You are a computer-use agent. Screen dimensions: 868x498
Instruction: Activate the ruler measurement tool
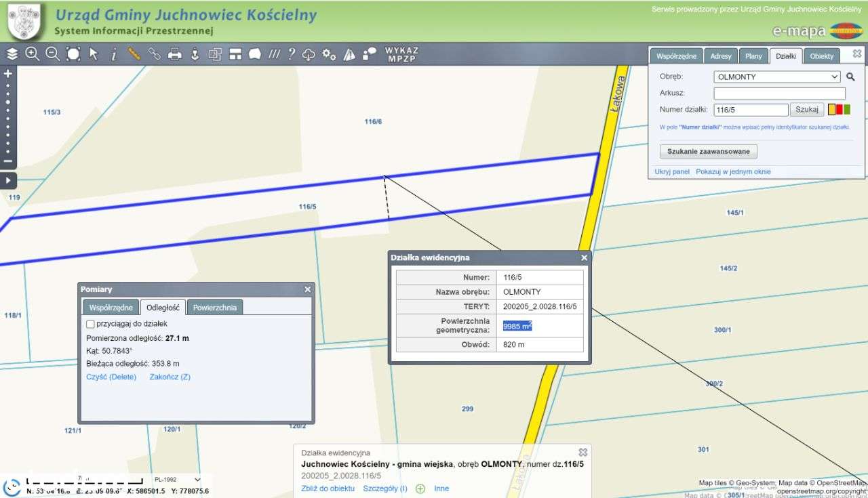(134, 54)
